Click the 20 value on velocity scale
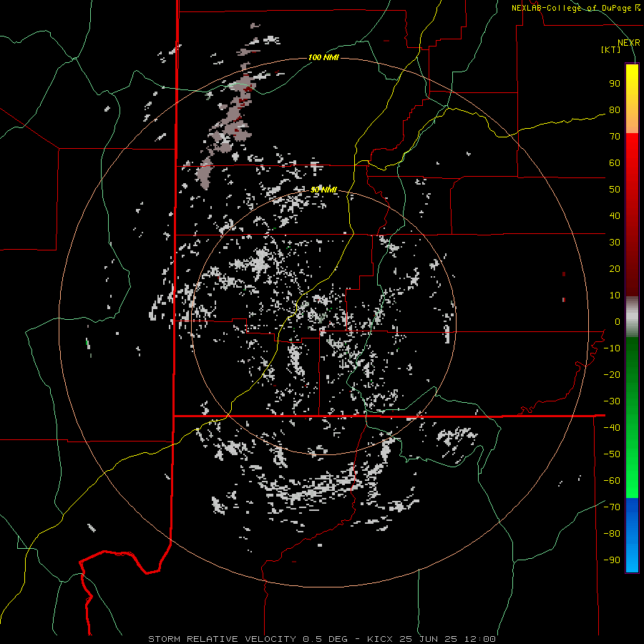Viewport: 644px width, 644px height. click(x=615, y=268)
